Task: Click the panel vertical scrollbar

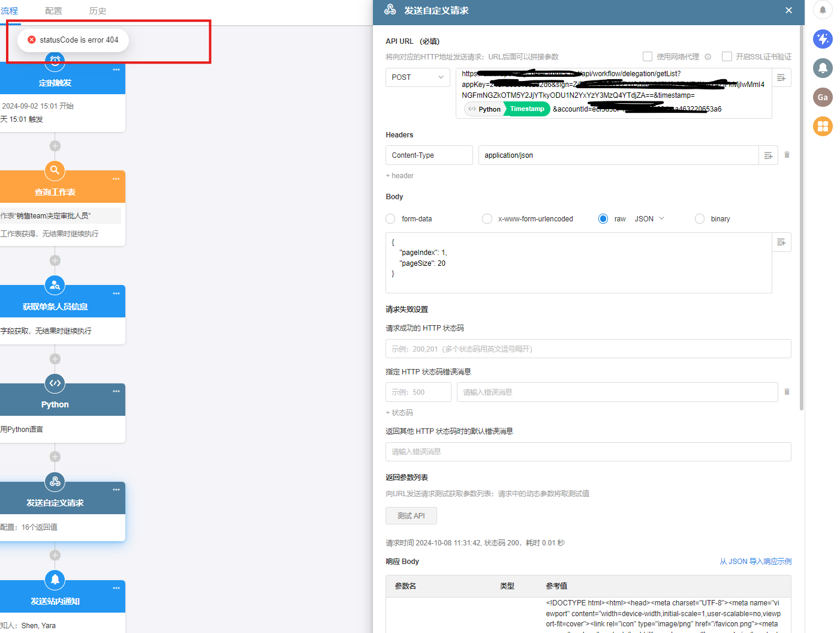Action: point(802,218)
